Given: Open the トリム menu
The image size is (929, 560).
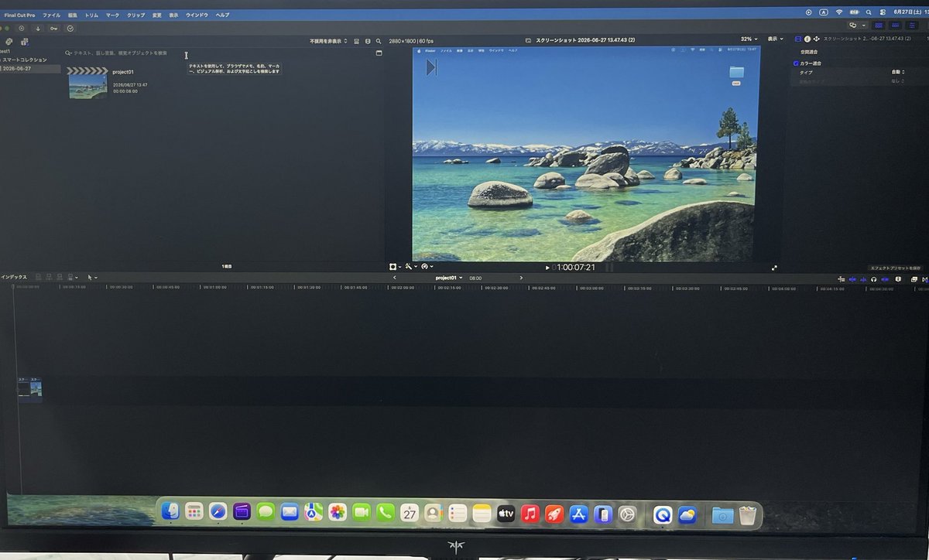Looking at the screenshot, I should [91, 15].
